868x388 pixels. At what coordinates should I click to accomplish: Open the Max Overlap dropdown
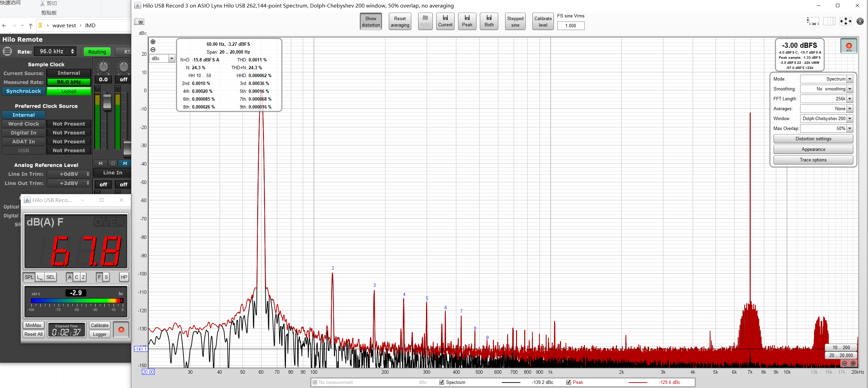(826, 128)
